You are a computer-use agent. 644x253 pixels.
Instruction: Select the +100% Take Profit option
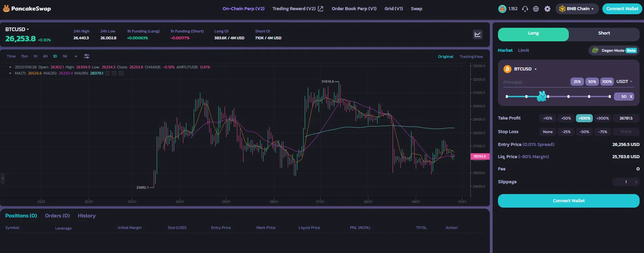pos(584,118)
